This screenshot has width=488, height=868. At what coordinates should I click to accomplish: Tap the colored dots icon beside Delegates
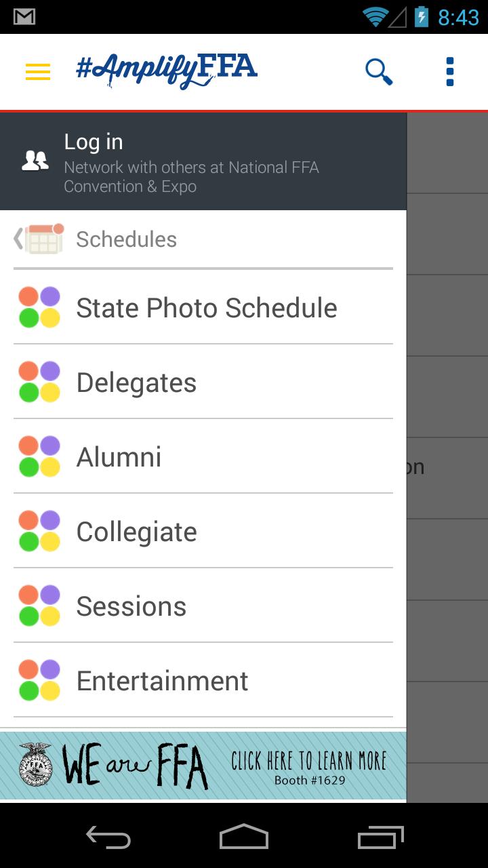point(39,382)
